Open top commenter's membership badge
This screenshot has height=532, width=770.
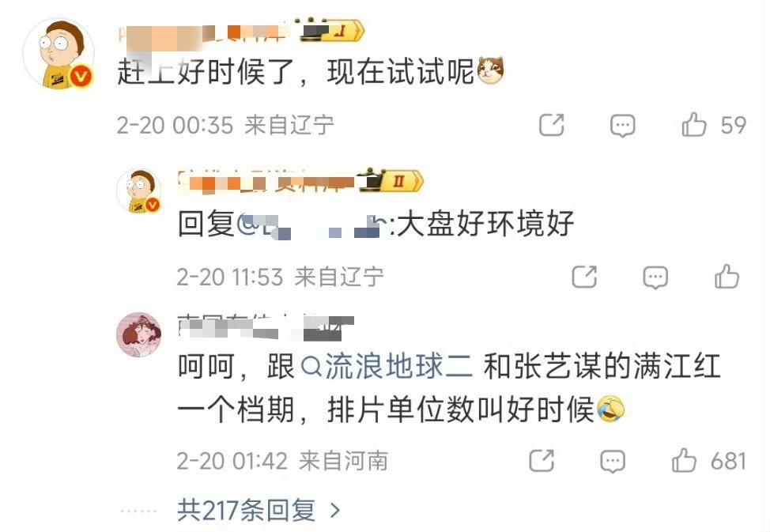[333, 30]
